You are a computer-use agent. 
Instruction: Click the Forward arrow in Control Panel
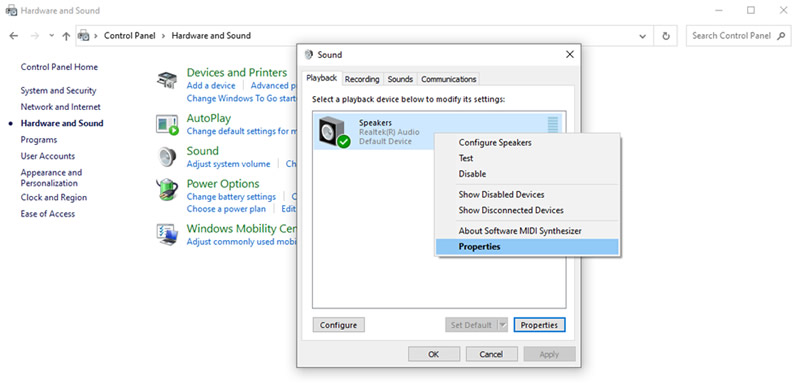pos(35,36)
